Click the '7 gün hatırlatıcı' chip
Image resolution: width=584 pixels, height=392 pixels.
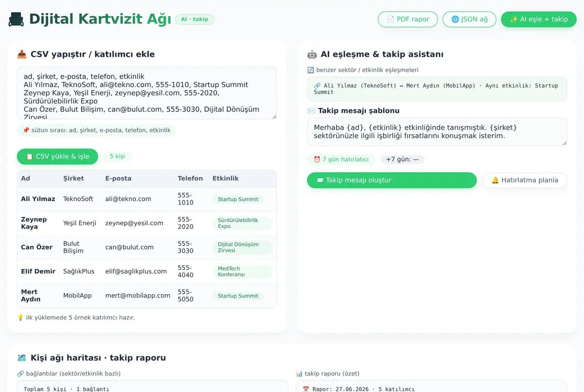click(x=341, y=160)
